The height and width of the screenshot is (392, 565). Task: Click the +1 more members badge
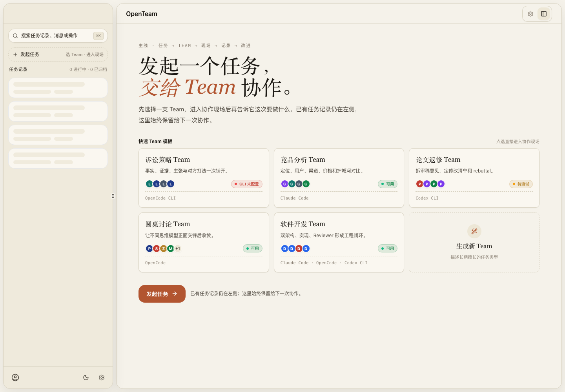pos(178,248)
